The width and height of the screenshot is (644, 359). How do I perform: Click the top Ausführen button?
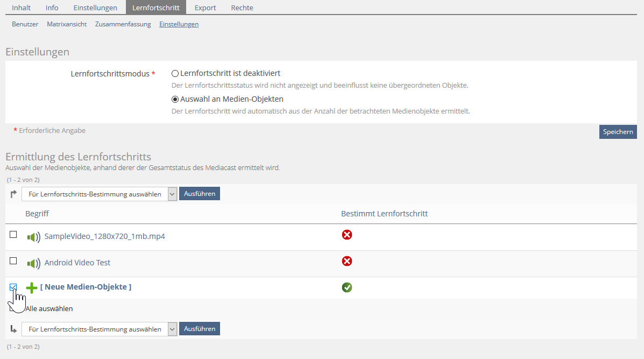[200, 194]
